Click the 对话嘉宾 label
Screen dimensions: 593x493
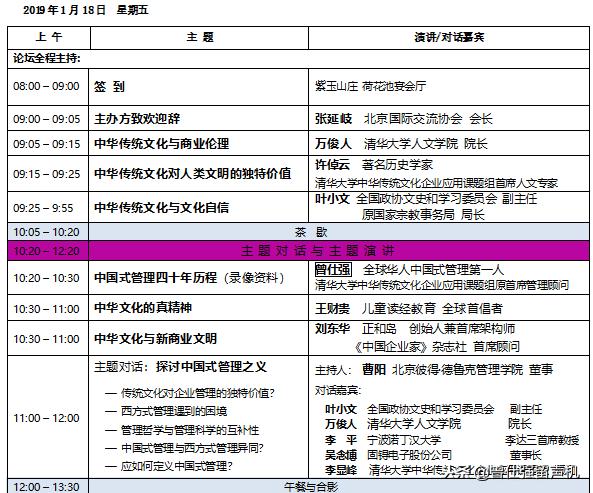(x=338, y=390)
